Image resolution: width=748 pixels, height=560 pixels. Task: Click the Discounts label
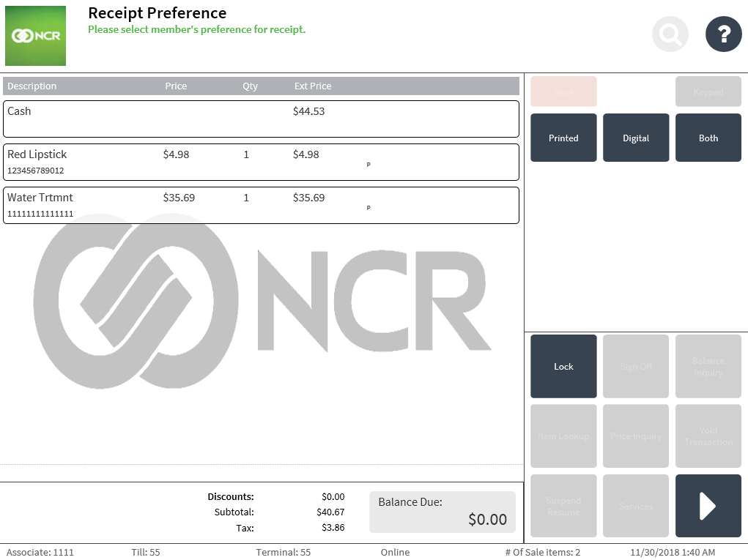click(x=231, y=496)
